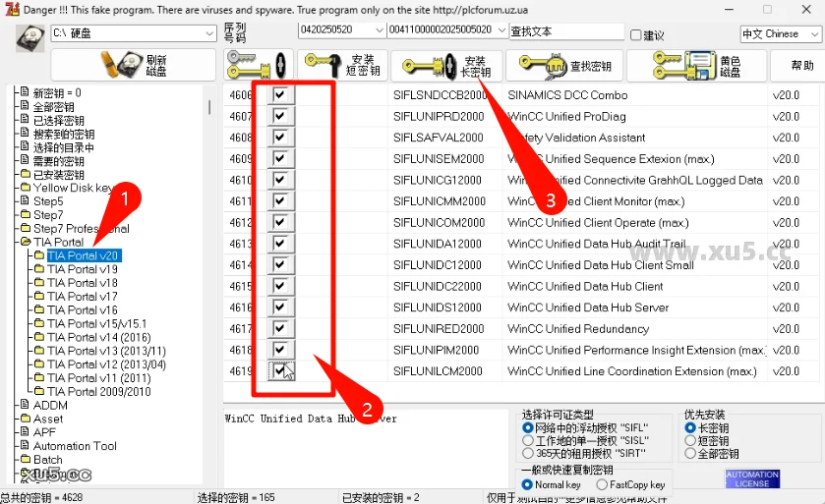Click the Automation License logo
This screenshot has height=504, width=825.
pyautogui.click(x=752, y=478)
